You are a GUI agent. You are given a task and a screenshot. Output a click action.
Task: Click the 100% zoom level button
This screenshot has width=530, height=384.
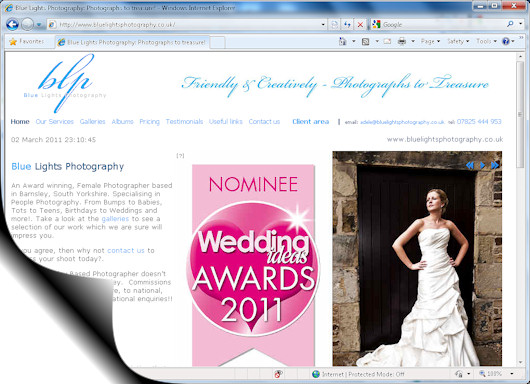pos(490,374)
